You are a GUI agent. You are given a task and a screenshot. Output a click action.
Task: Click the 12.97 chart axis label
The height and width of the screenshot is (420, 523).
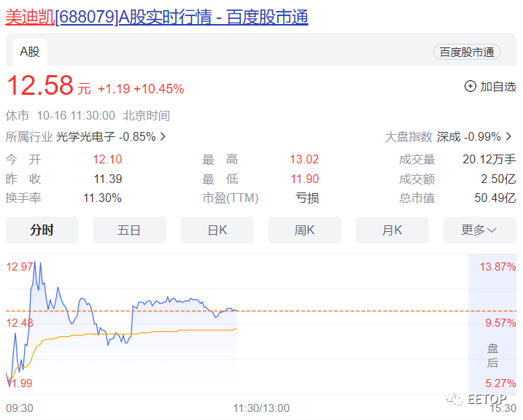point(20,267)
